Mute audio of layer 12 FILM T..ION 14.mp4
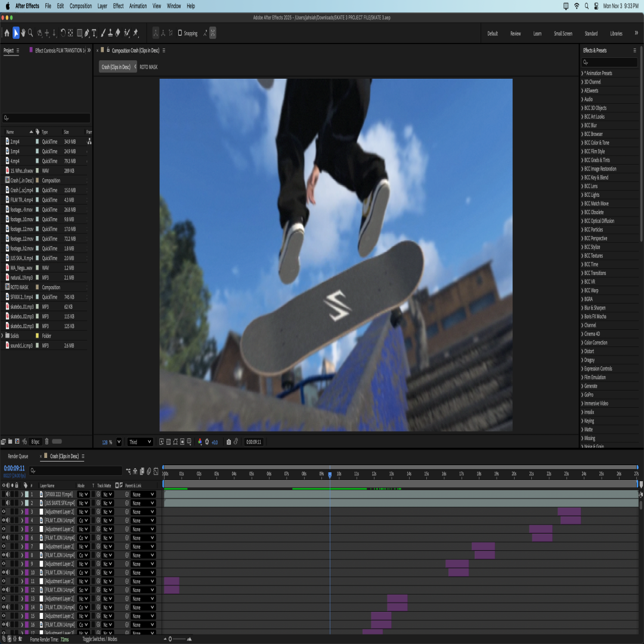The width and height of the screenshot is (644, 644). coord(8,590)
